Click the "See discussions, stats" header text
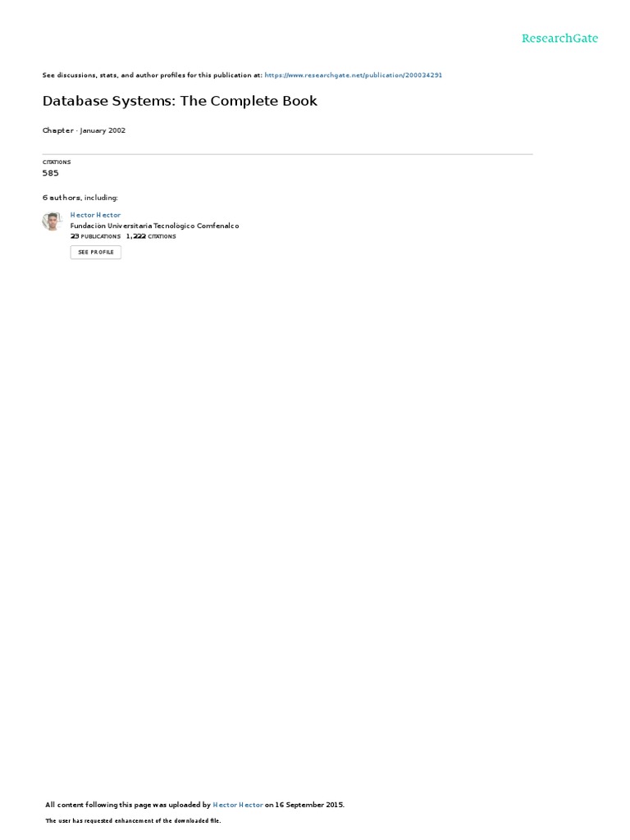The width and height of the screenshot is (630, 840). (x=152, y=75)
